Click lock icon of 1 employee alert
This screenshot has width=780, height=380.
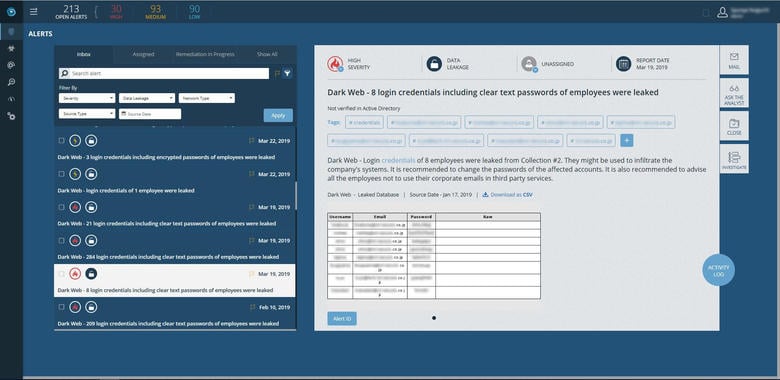[x=91, y=174]
